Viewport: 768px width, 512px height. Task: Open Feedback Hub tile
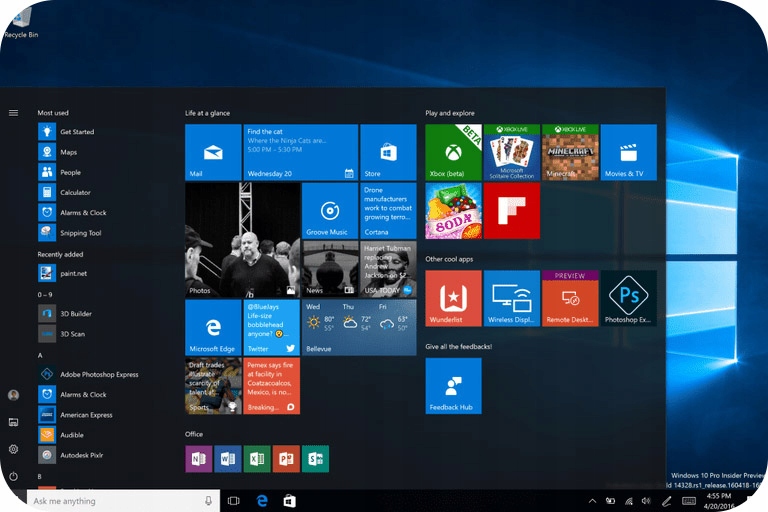[453, 386]
